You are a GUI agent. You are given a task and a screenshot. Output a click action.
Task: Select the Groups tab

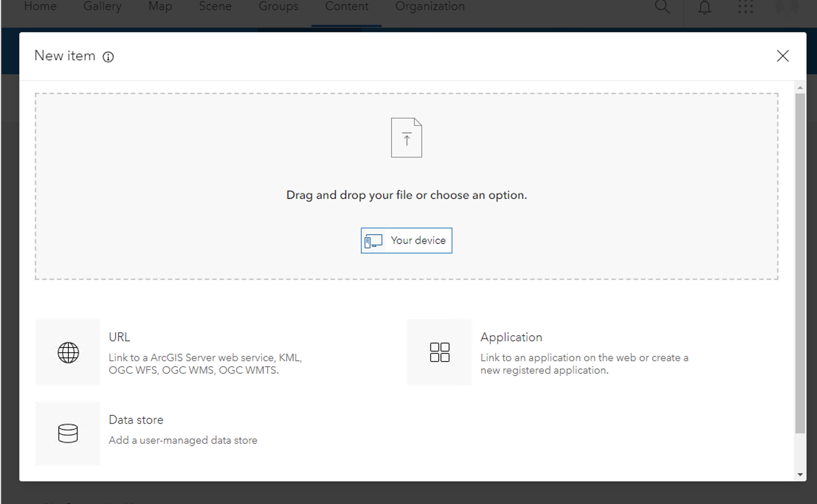point(279,7)
